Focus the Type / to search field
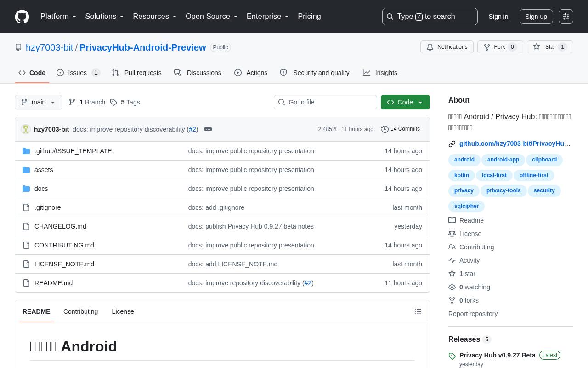The height and width of the screenshot is (368, 588). pos(430,17)
